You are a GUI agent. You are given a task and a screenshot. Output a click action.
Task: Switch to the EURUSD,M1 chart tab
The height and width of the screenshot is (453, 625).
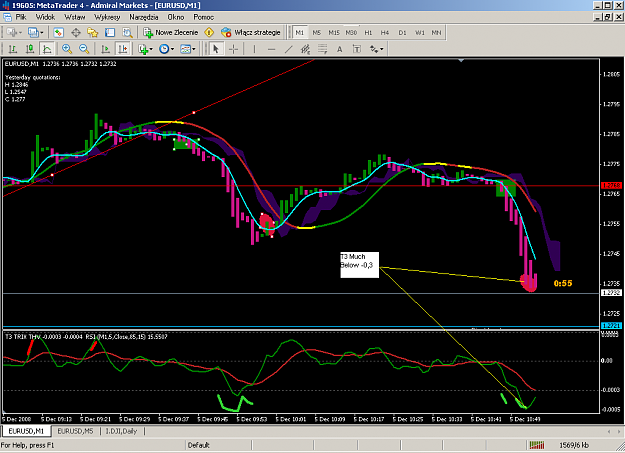tap(26, 431)
